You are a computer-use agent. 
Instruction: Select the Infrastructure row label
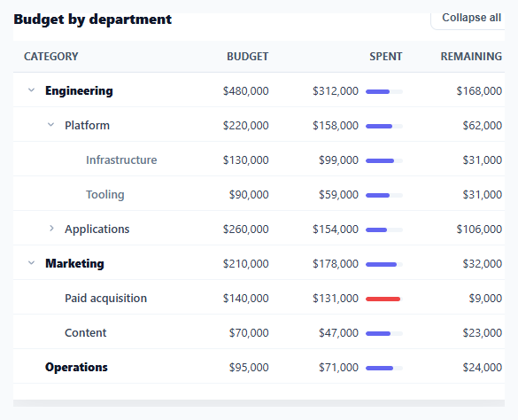coord(121,160)
